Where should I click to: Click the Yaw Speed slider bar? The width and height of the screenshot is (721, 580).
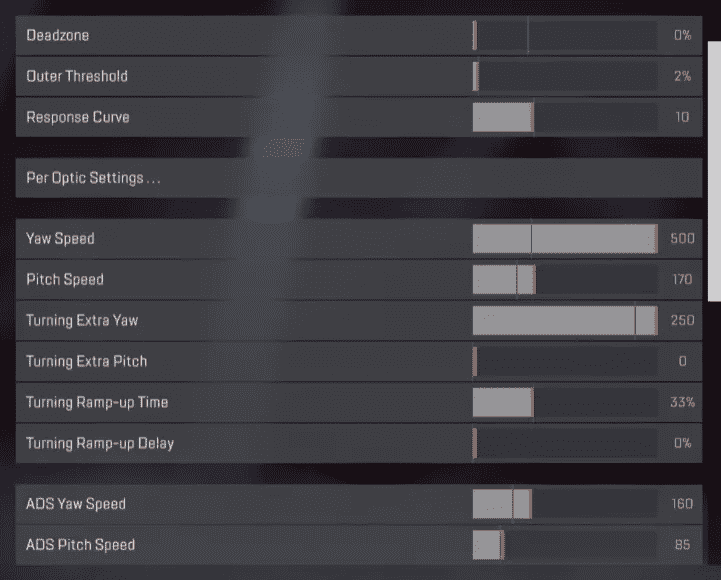pyautogui.click(x=565, y=239)
